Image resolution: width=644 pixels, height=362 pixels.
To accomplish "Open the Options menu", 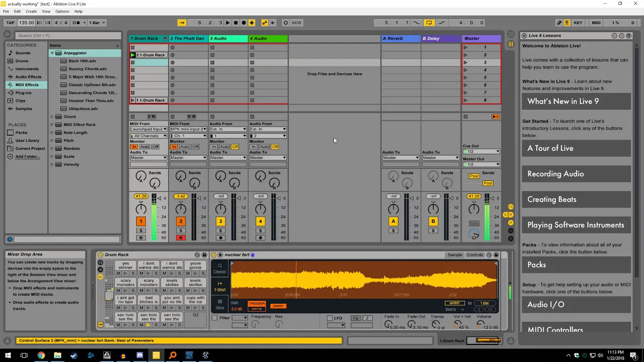I will pyautogui.click(x=62, y=11).
